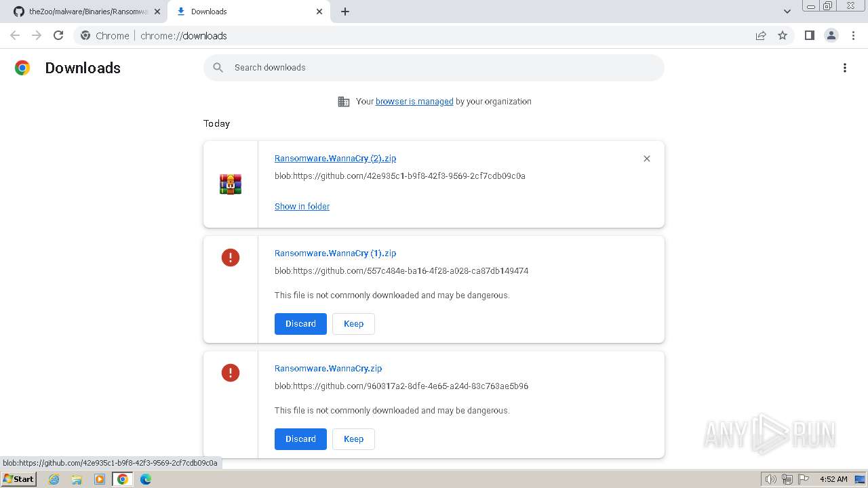
Task: Click the 'Today' date heading
Action: [x=216, y=123]
